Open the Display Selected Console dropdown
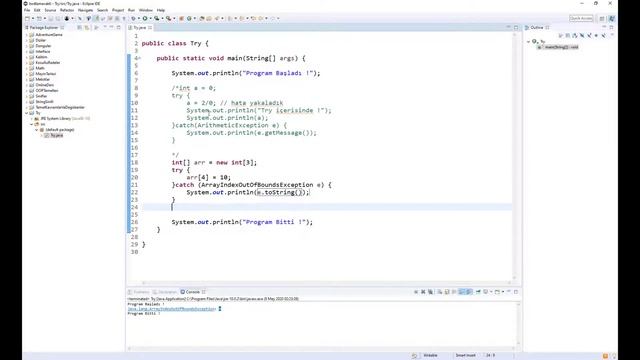The height and width of the screenshot is (360, 640). click(x=491, y=292)
